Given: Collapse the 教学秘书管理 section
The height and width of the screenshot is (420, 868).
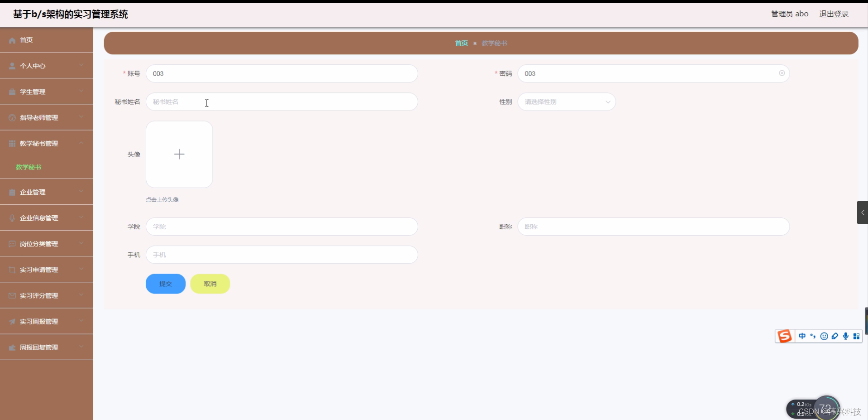Looking at the screenshot, I should [x=81, y=143].
